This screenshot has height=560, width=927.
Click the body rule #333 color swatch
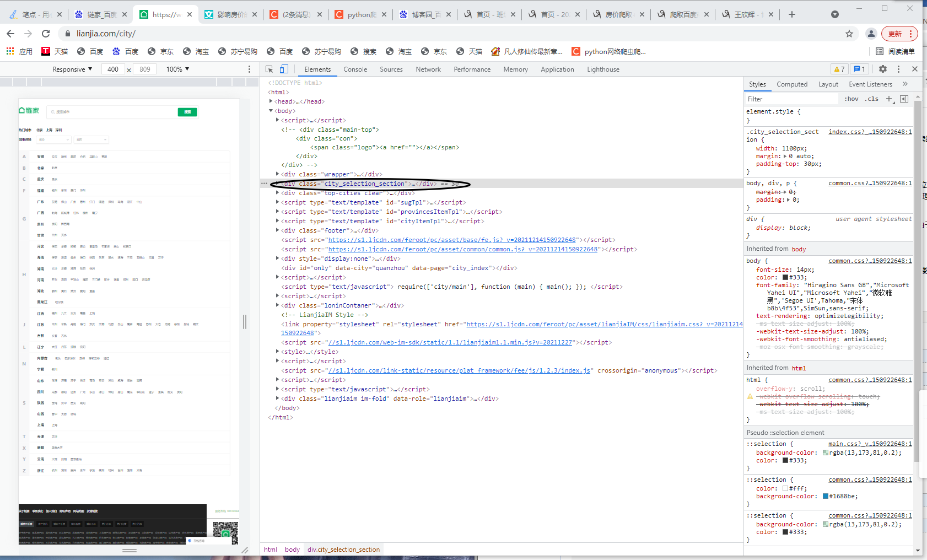coord(785,277)
